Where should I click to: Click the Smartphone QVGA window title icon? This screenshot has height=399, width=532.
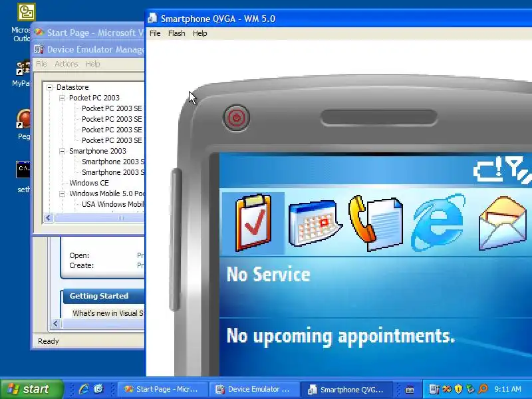coord(153,19)
